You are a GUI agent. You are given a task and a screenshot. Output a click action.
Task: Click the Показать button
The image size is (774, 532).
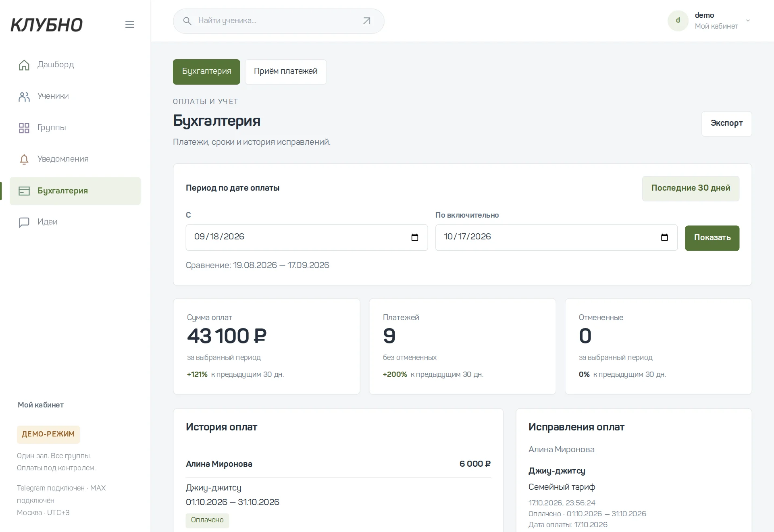tap(712, 238)
